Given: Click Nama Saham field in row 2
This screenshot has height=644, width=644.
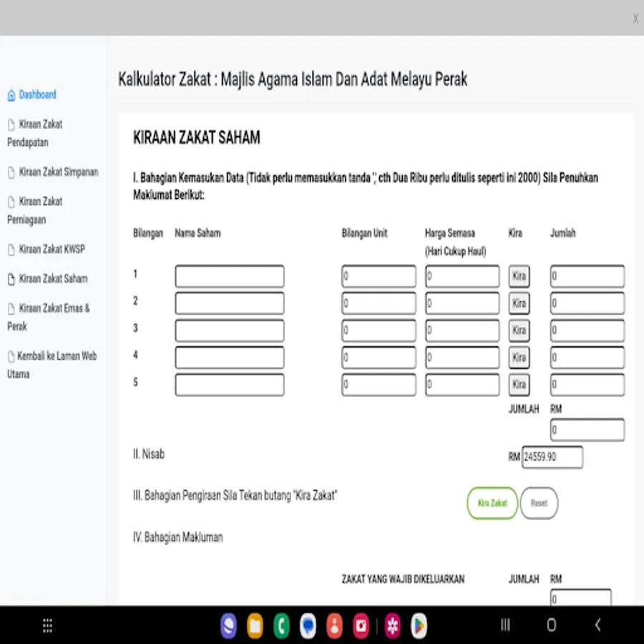Looking at the screenshot, I should pos(230,303).
